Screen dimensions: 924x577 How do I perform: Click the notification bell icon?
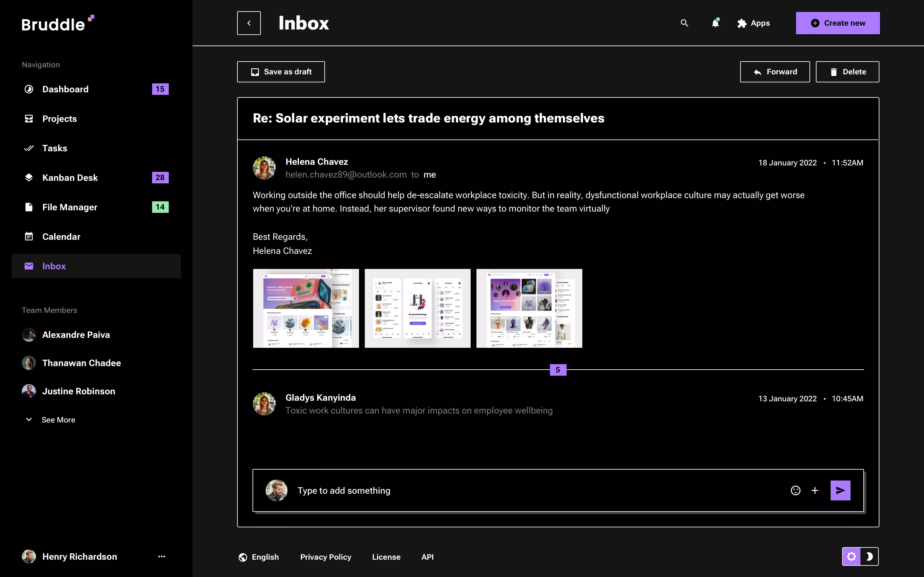tap(715, 23)
